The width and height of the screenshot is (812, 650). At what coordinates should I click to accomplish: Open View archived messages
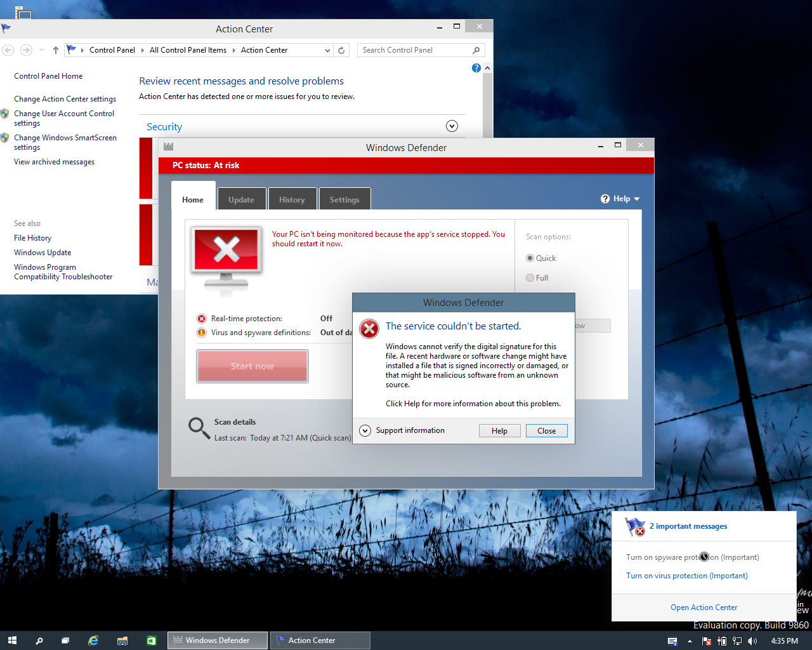(x=55, y=162)
